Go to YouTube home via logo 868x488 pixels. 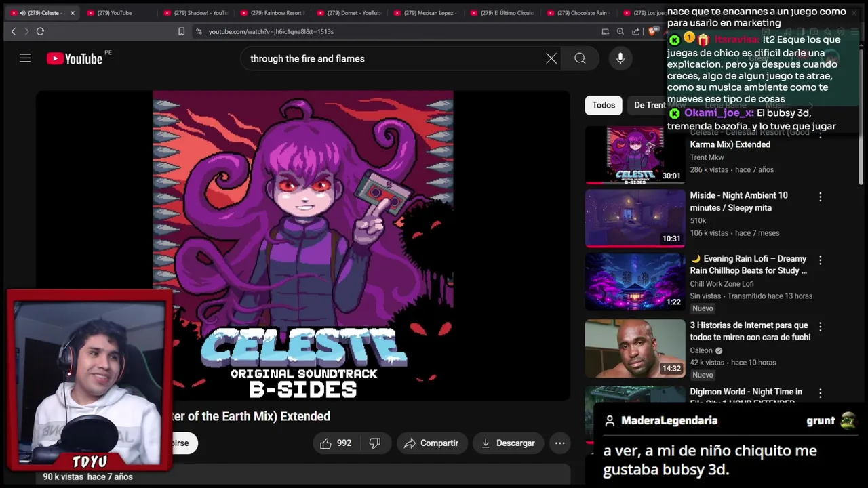[75, 58]
